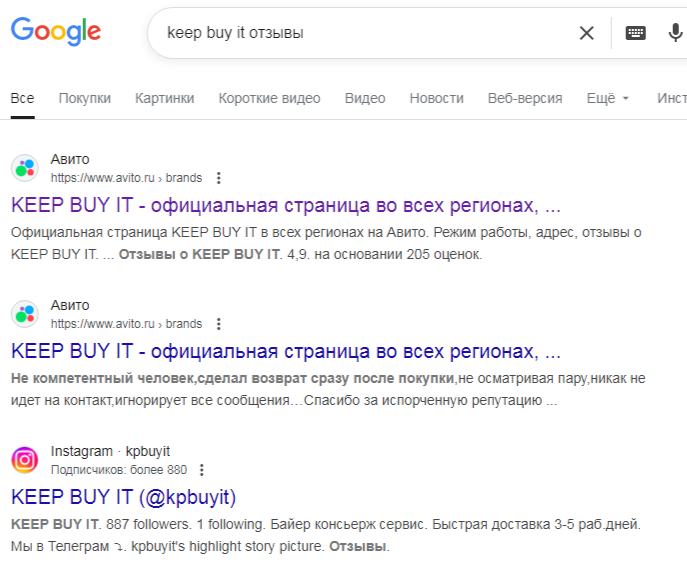This screenshot has height=568, width=687.
Task: Start voice search with microphone icon
Action: click(x=675, y=33)
